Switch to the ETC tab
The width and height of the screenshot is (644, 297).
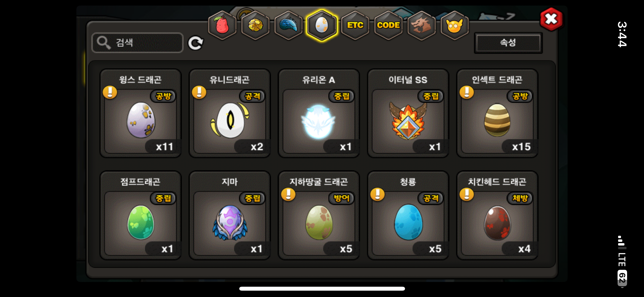[355, 25]
